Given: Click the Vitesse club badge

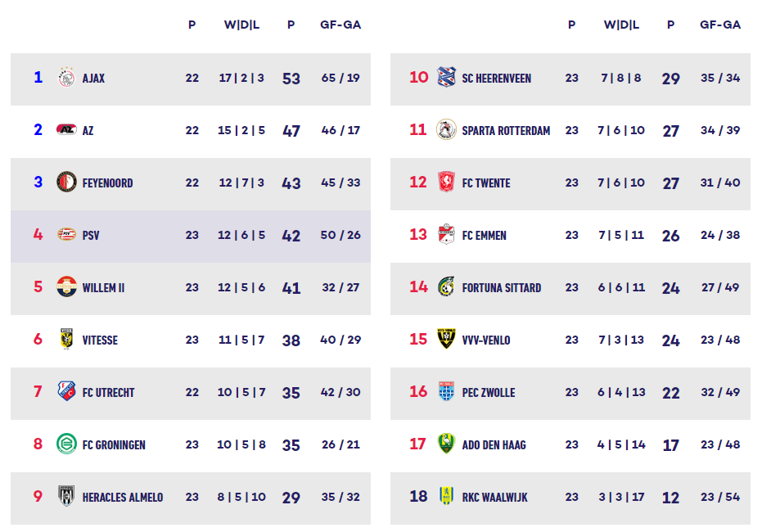Looking at the screenshot, I should (x=66, y=340).
